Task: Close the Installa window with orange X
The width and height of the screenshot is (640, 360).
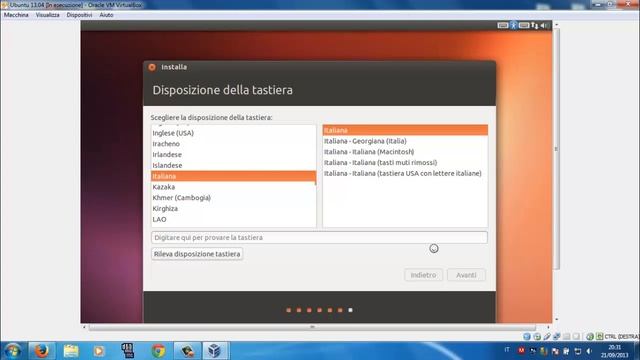Action: (152, 67)
